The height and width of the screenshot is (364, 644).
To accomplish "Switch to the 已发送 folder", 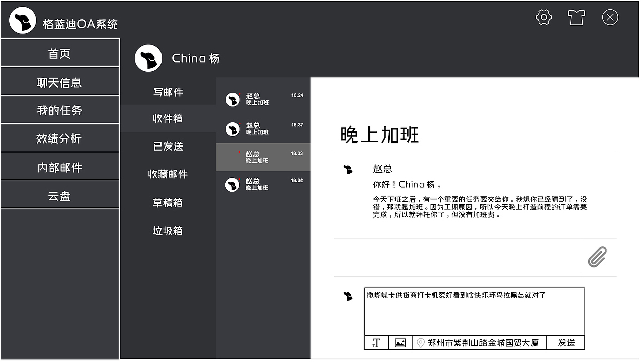I will click(x=168, y=146).
